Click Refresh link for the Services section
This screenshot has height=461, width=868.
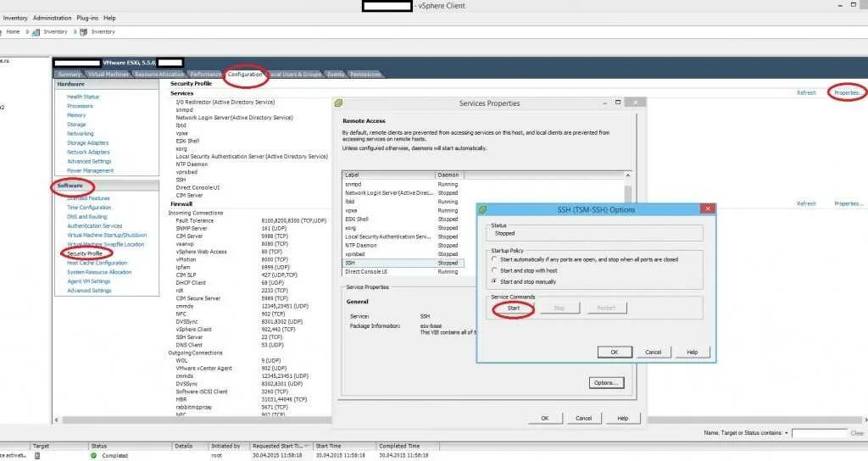tap(807, 93)
